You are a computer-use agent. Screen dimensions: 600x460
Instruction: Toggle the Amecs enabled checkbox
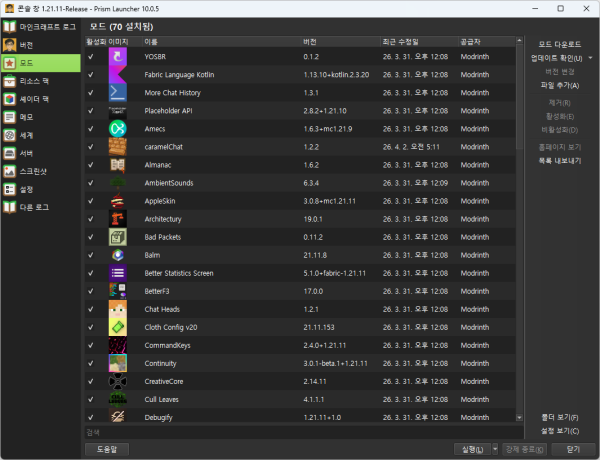point(91,129)
